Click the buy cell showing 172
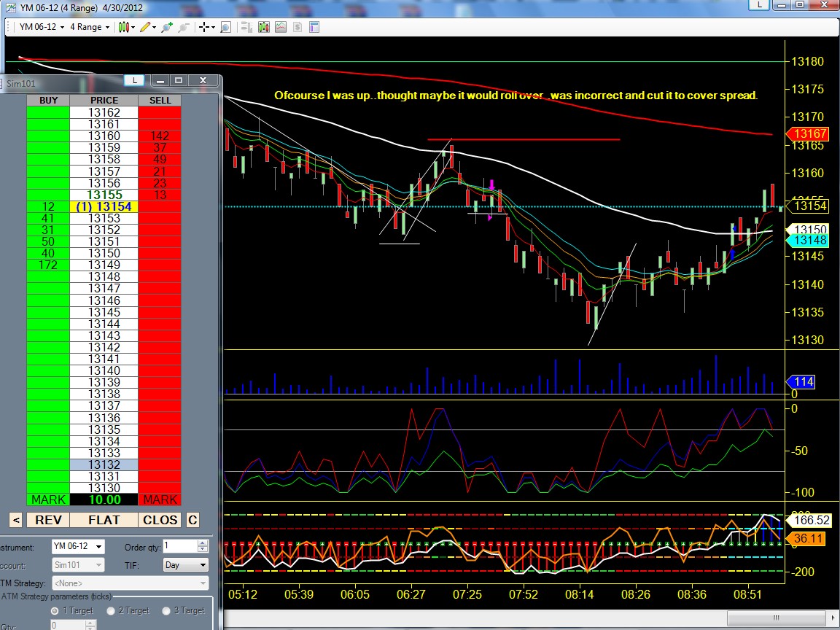 [x=48, y=265]
